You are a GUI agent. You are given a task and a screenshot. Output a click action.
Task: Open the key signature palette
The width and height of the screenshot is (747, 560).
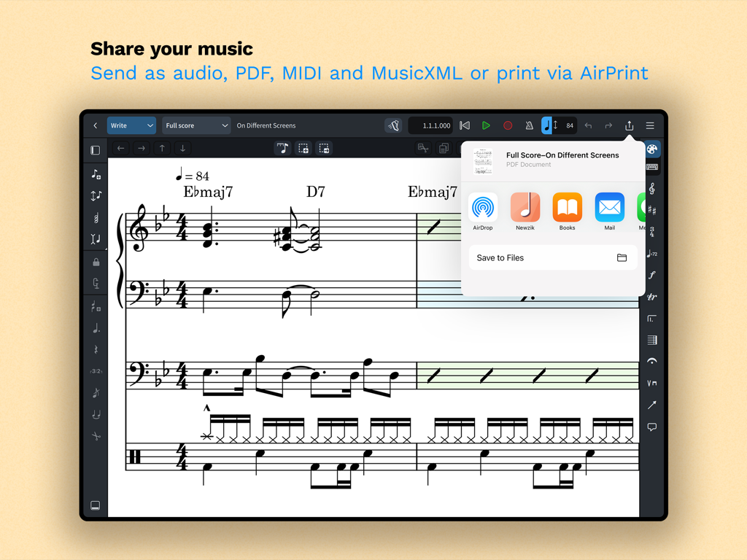point(651,208)
